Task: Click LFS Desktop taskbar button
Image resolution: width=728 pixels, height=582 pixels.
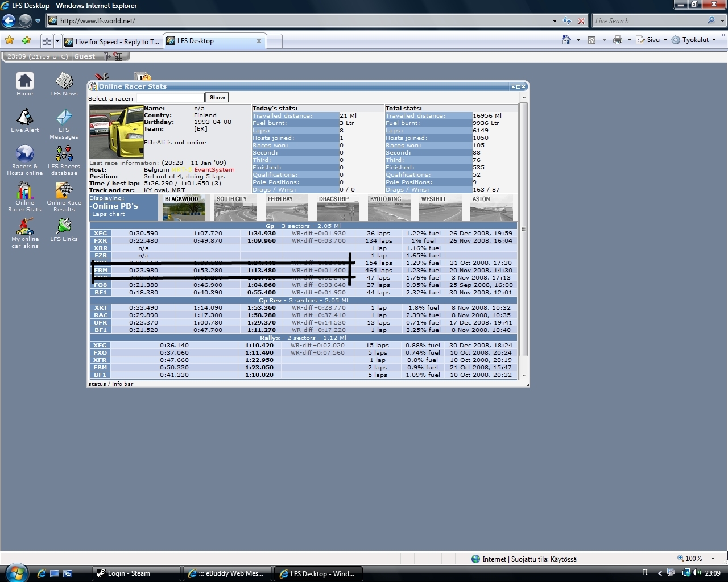Action: [x=318, y=573]
